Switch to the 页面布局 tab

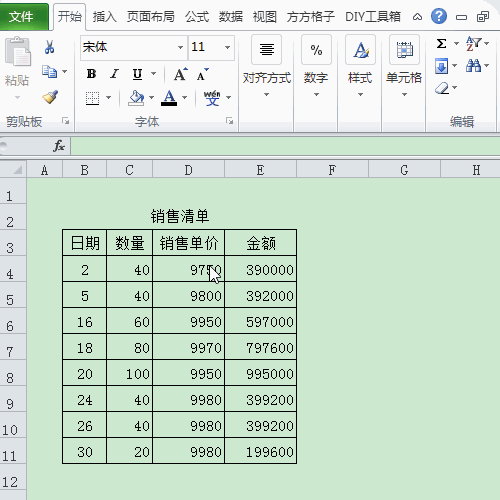point(151,17)
